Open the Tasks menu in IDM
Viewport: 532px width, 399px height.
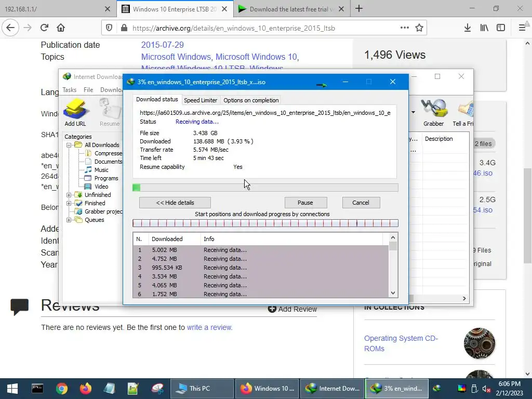click(x=70, y=90)
